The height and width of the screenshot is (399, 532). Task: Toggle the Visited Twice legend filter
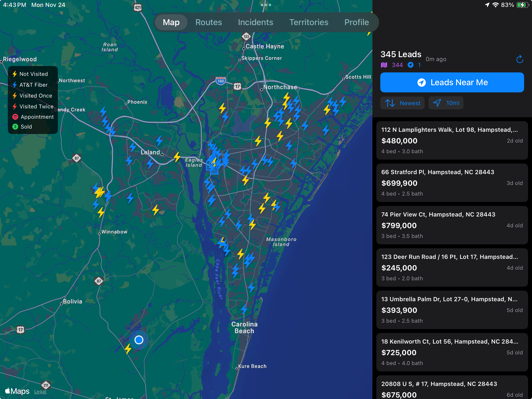click(x=15, y=106)
